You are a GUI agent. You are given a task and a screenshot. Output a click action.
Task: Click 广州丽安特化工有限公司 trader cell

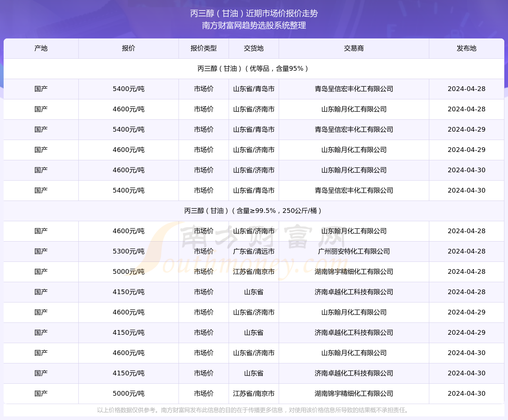(x=354, y=251)
